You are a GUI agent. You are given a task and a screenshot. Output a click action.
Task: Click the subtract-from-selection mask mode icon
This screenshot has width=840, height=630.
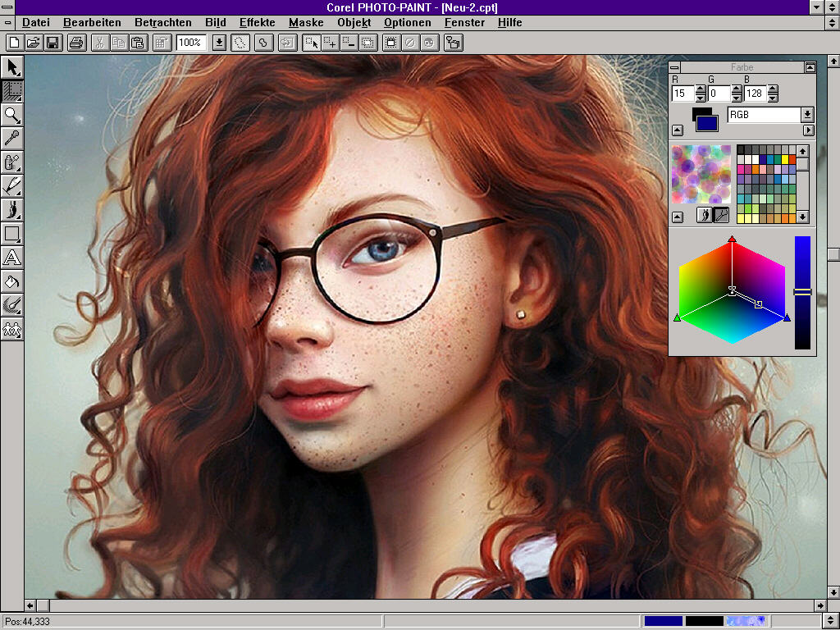349,43
